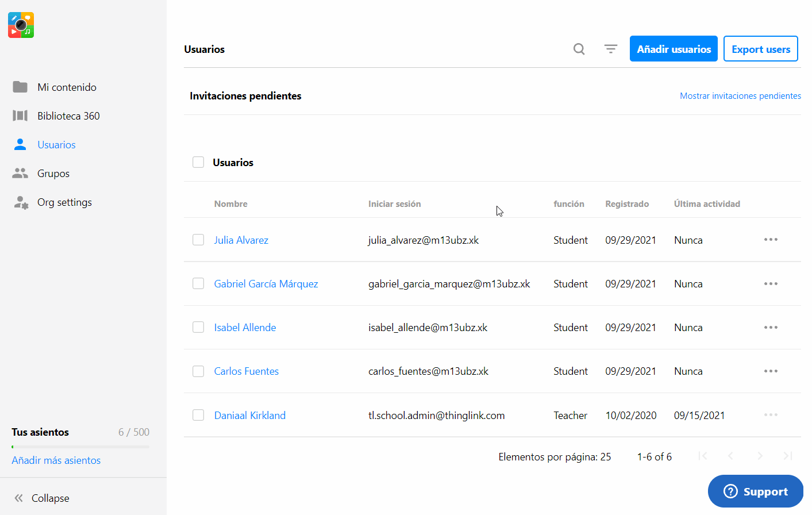812x515 pixels.
Task: Click the Grupos people icon
Action: (20, 173)
